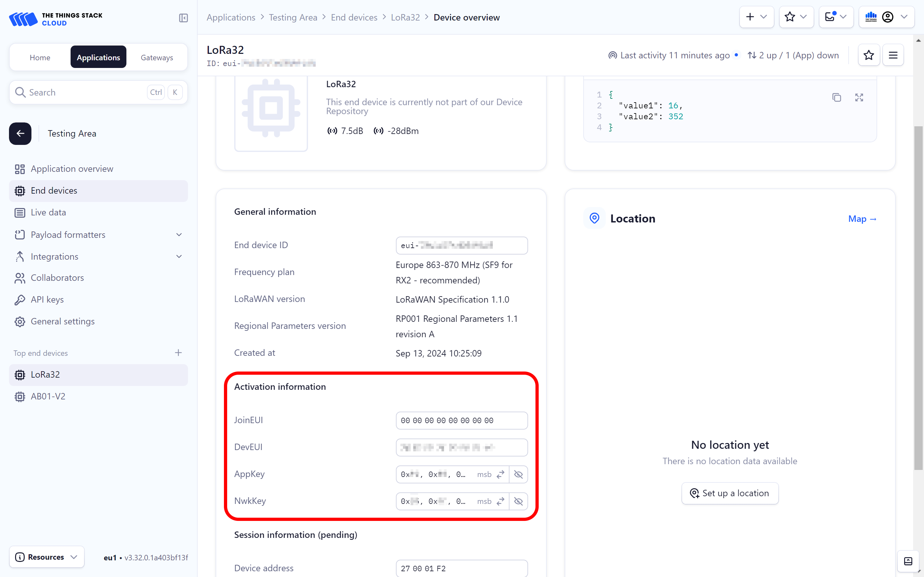Bookmark the LoRa32 device with the star
Image resolution: width=924 pixels, height=577 pixels.
coord(868,55)
